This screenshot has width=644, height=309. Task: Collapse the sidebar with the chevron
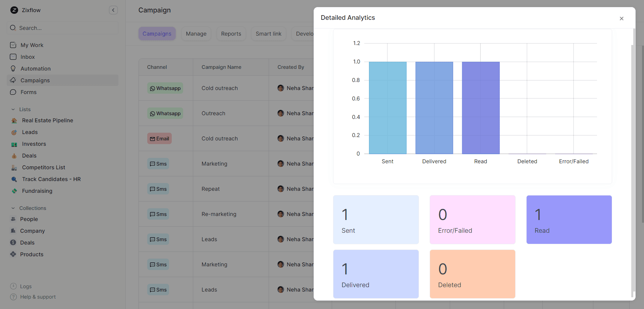pyautogui.click(x=113, y=10)
